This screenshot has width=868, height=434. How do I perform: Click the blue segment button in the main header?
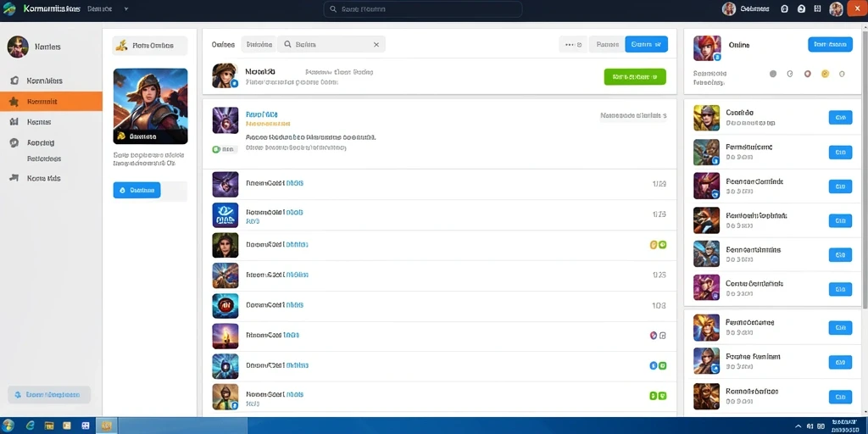click(646, 45)
